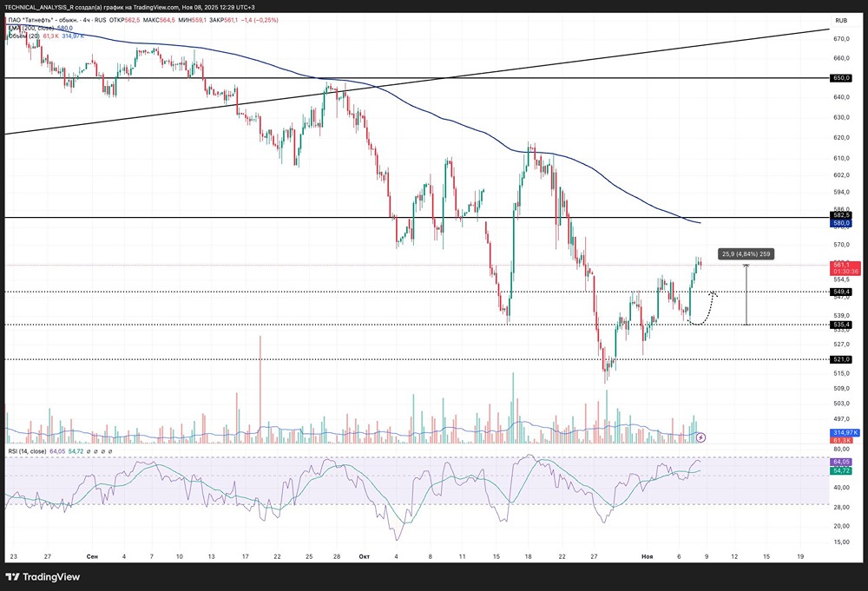Click the vertical price range measurement arrow
Viewport: 868px width, 591px height.
[x=746, y=295]
